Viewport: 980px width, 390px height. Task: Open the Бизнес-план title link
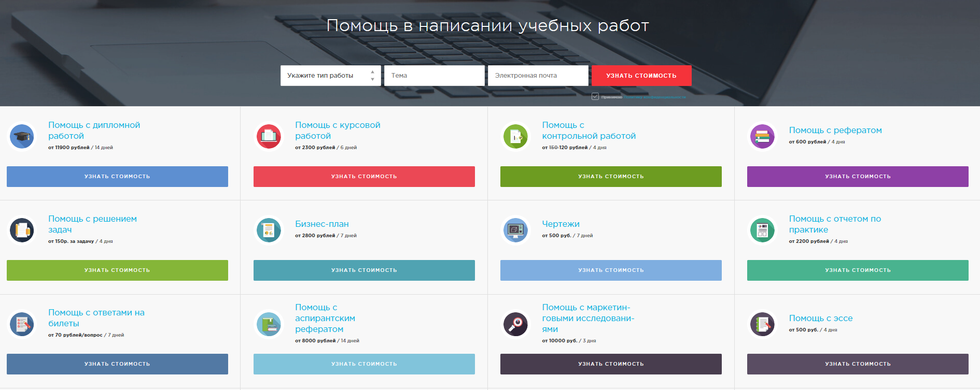point(322,224)
